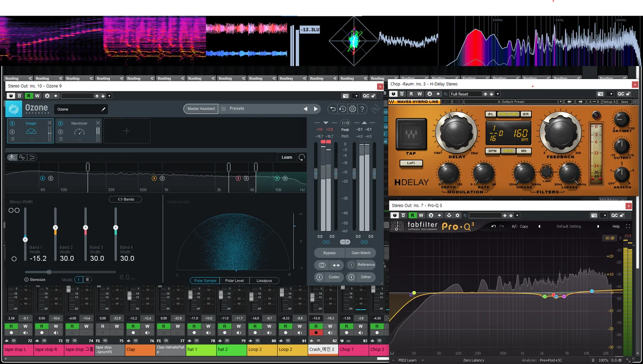Open the Pro-Q 3 MIDI Learn menu
Image resolution: width=643 pixels, height=364 pixels.
407,360
